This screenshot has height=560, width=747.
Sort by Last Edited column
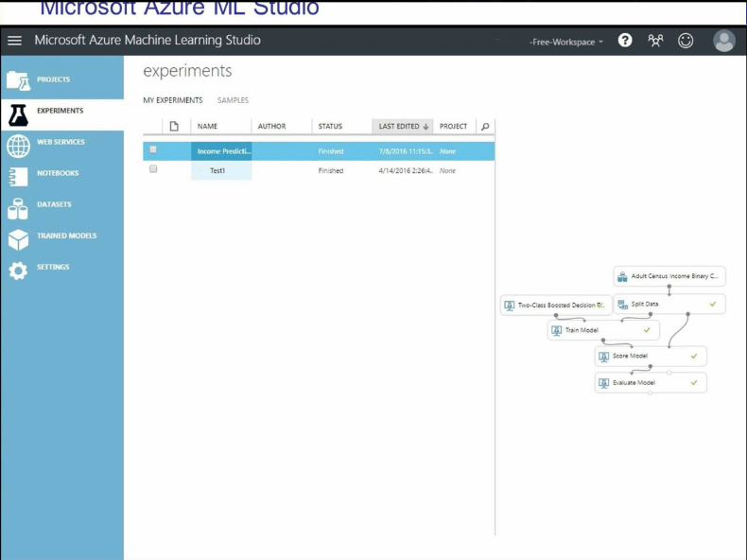403,127
